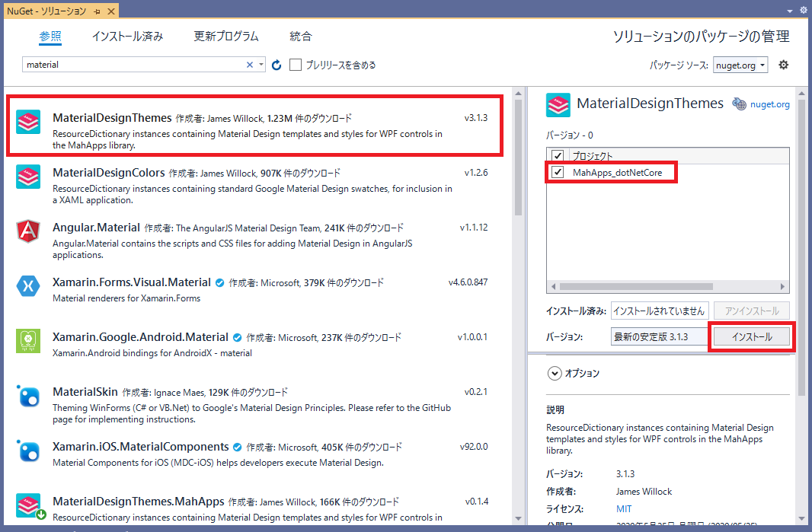Switch to the 参照 tab
Screen dimensions: 812x532
coord(50,37)
